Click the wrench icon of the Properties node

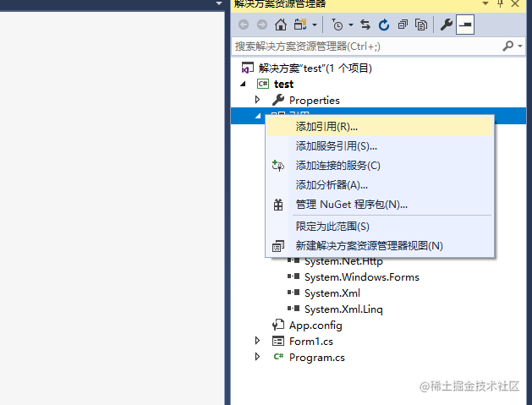pos(278,100)
